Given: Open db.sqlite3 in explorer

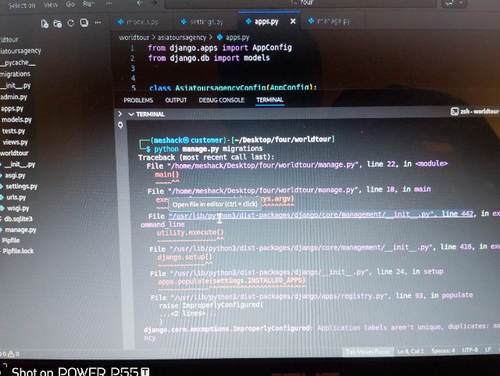Looking at the screenshot, I should click(18, 219).
